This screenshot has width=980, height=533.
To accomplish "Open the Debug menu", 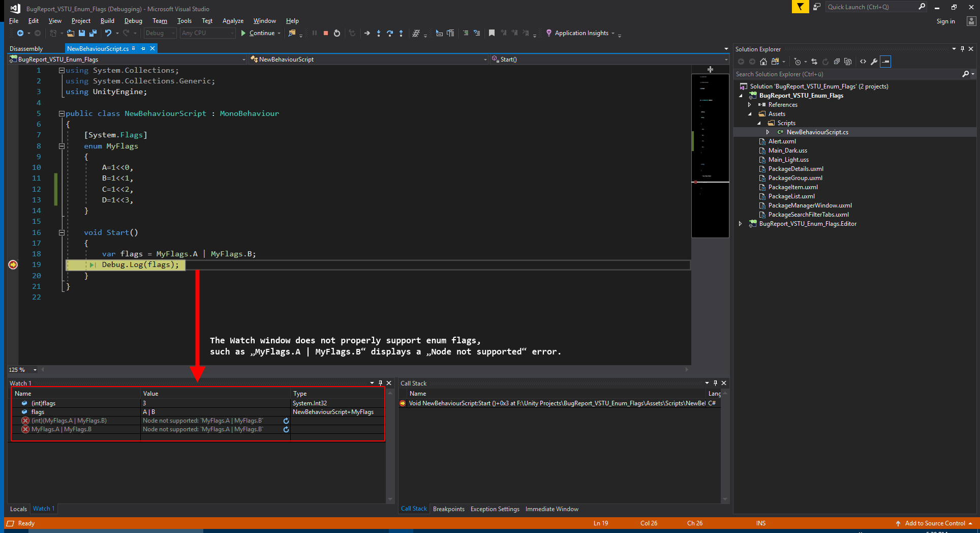I will [x=133, y=21].
